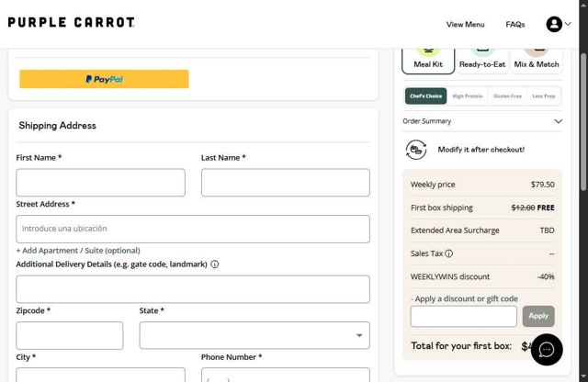Focus the Phone Number field
The image size is (588, 382).
(x=286, y=375)
